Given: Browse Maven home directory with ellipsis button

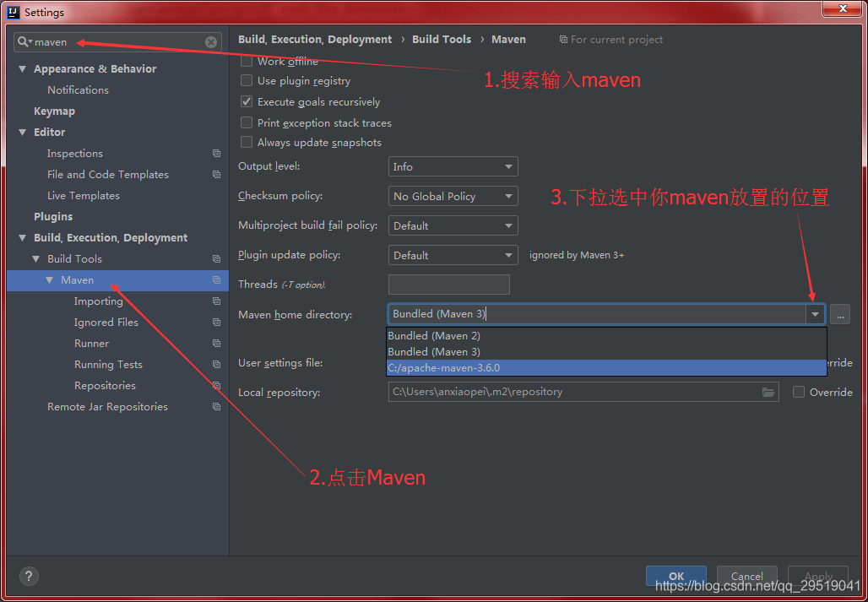Looking at the screenshot, I should point(840,314).
